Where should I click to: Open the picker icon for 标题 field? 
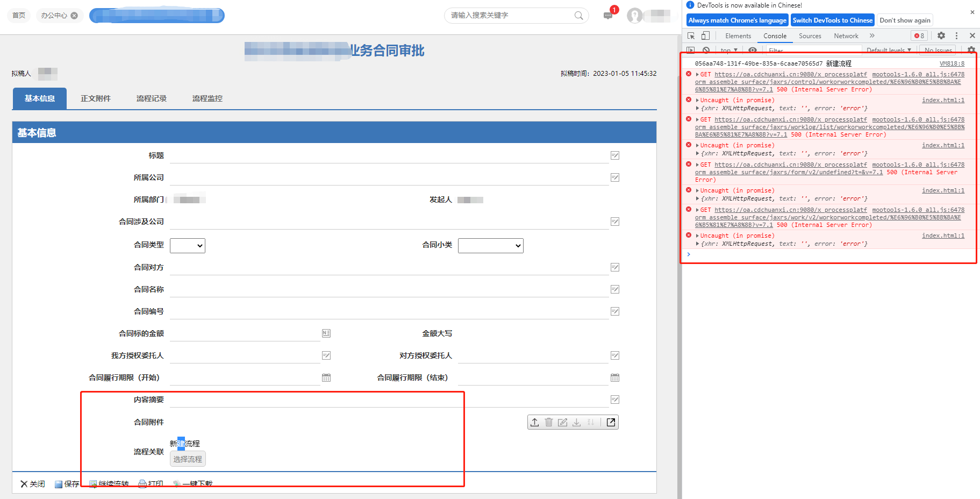click(x=615, y=155)
